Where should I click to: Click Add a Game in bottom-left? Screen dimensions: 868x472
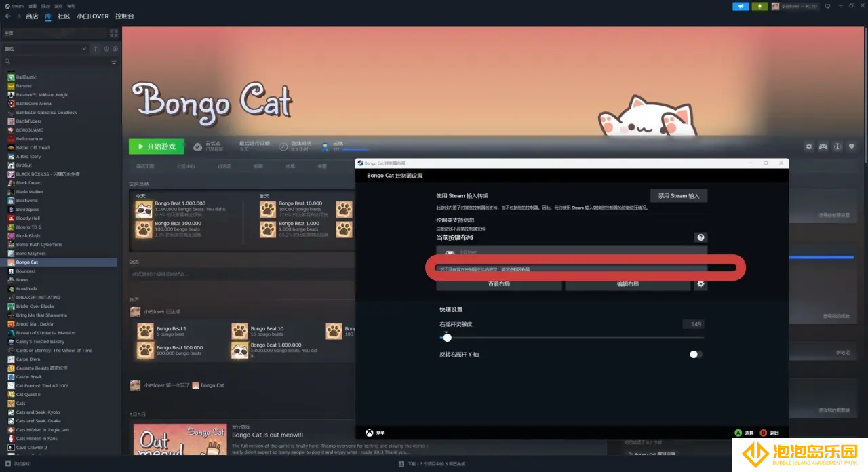[18, 464]
